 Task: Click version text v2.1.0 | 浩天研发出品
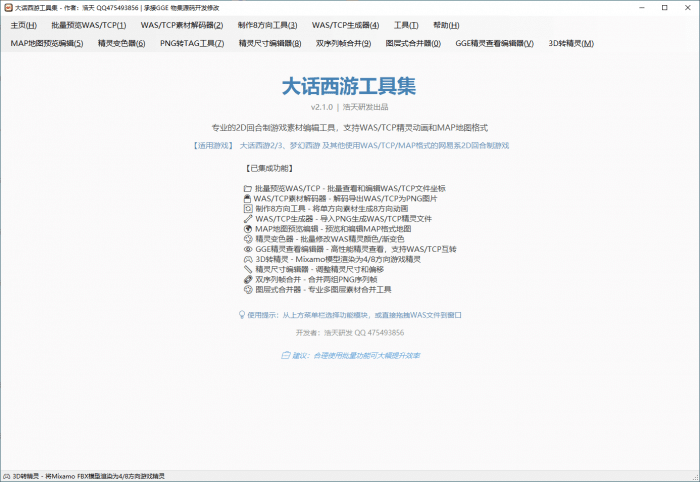pos(350,107)
